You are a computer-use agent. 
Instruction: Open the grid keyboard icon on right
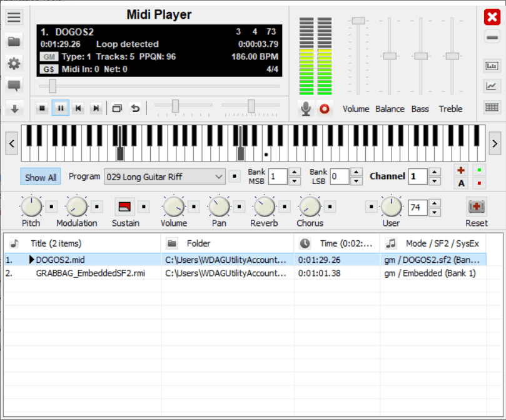tap(492, 107)
